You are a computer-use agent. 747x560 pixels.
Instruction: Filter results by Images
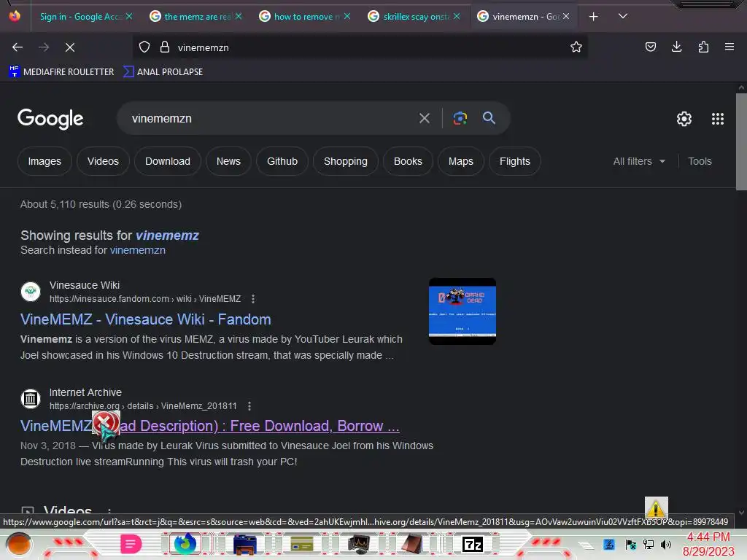44,161
